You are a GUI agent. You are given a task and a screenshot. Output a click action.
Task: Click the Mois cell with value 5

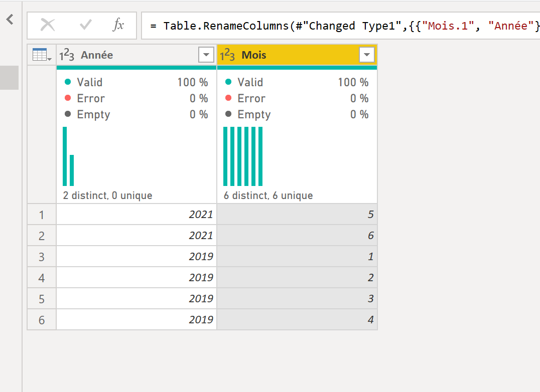pos(297,215)
